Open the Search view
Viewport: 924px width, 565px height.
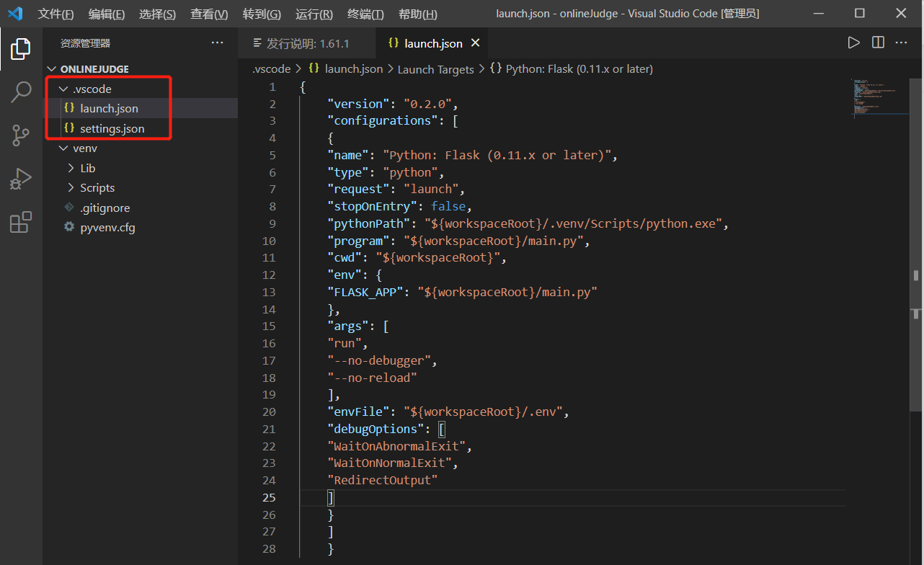[21, 92]
